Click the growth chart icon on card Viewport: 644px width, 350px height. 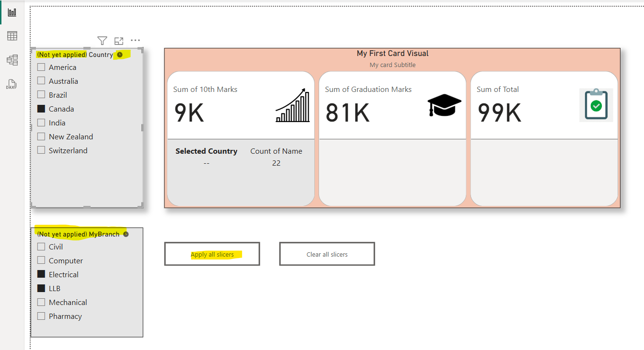(x=293, y=105)
